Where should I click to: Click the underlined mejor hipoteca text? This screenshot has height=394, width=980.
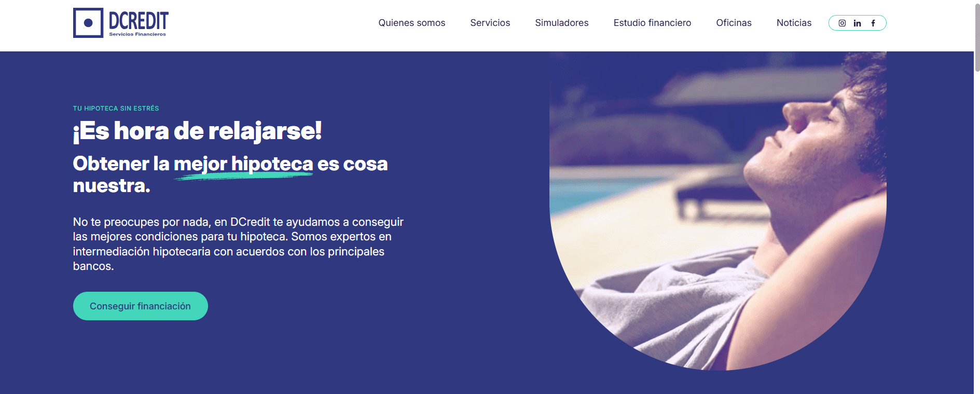pyautogui.click(x=243, y=164)
